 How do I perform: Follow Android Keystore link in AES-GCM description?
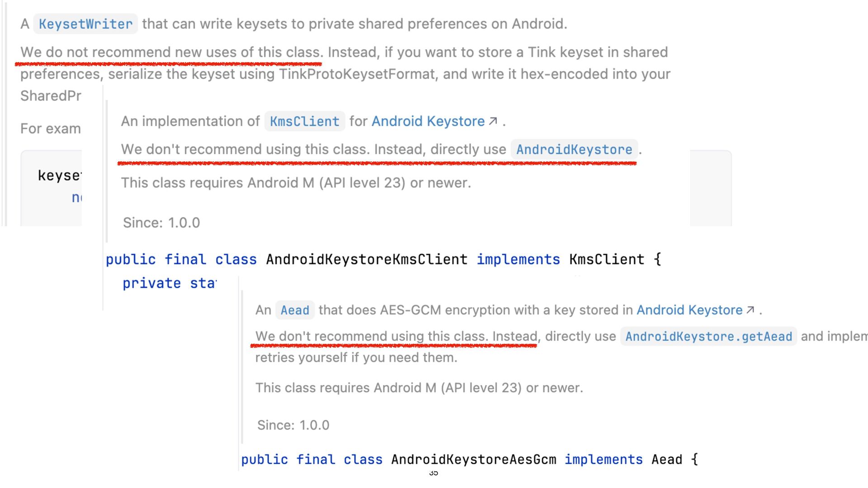[x=689, y=310]
